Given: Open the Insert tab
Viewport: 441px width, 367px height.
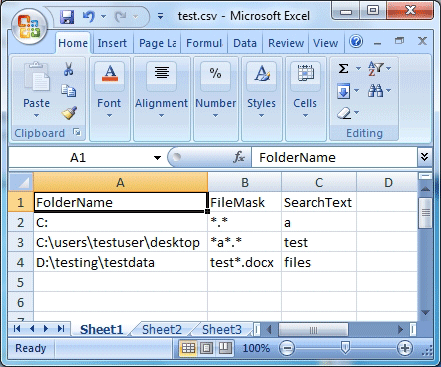Looking at the screenshot, I should (x=112, y=43).
